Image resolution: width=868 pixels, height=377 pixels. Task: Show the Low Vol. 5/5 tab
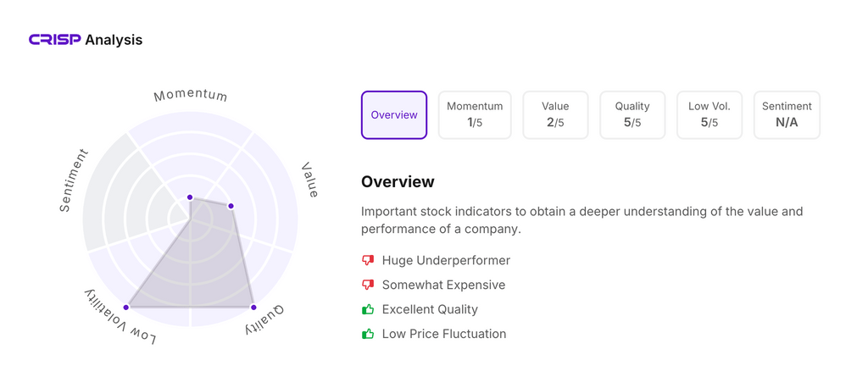tap(709, 115)
